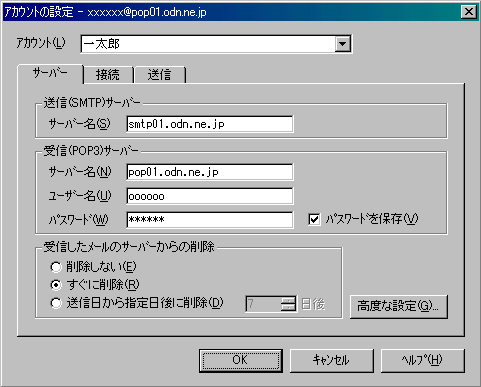Select 送信日から指定日後に削除 radio button
Image resolution: width=481 pixels, height=387 pixels.
click(x=56, y=303)
